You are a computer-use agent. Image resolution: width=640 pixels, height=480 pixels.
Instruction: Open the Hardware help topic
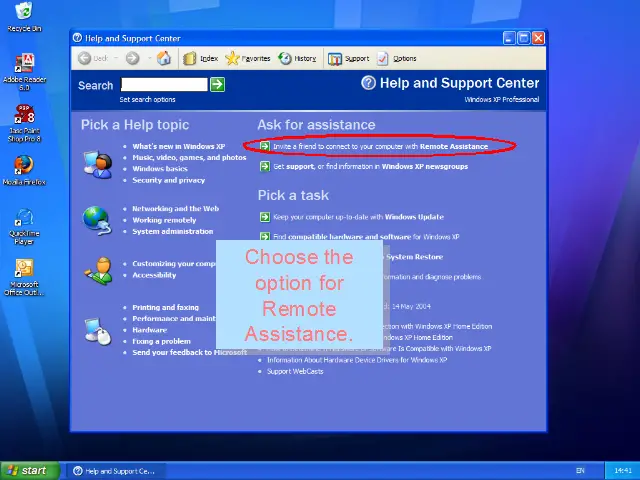point(149,330)
